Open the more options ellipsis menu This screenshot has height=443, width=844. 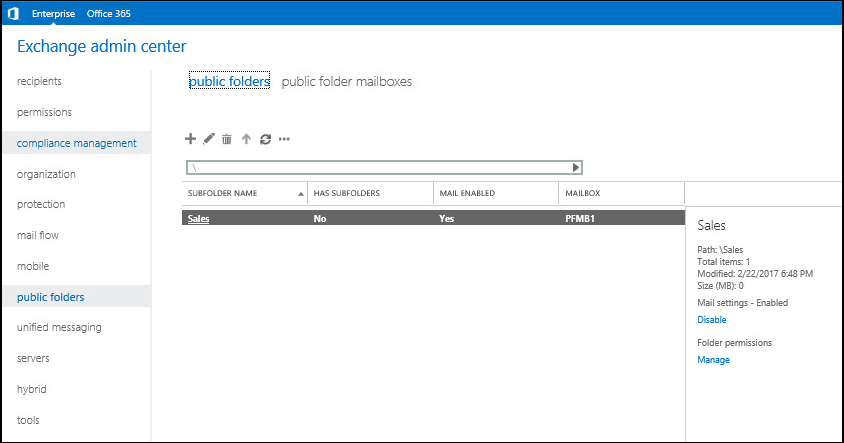pyautogui.click(x=284, y=139)
